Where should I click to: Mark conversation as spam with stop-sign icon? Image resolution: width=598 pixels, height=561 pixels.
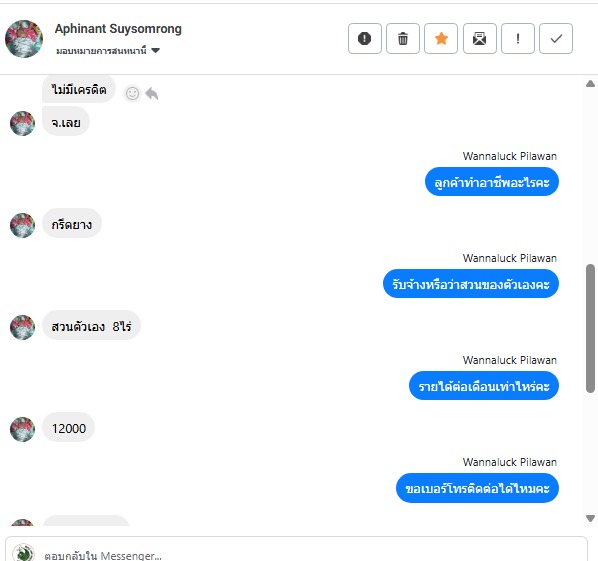(x=365, y=39)
